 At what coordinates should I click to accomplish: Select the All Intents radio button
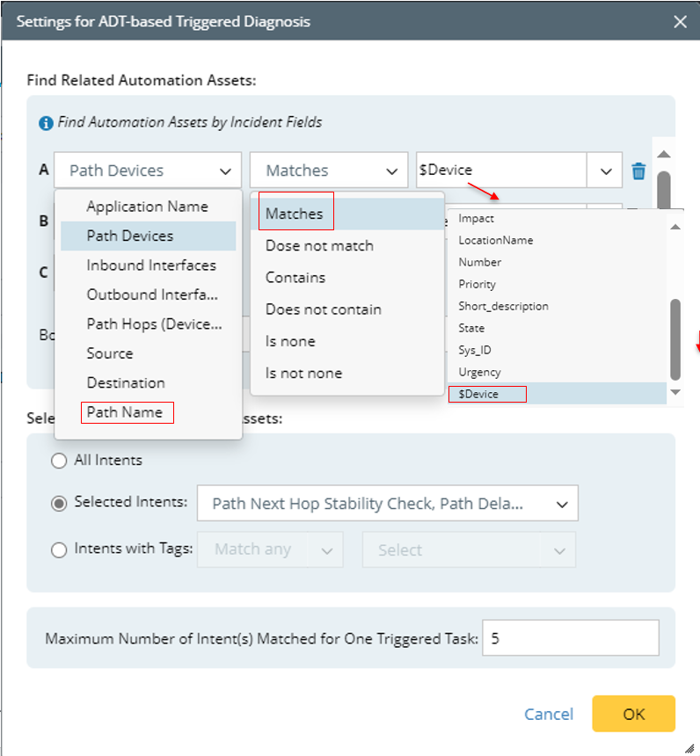59,460
